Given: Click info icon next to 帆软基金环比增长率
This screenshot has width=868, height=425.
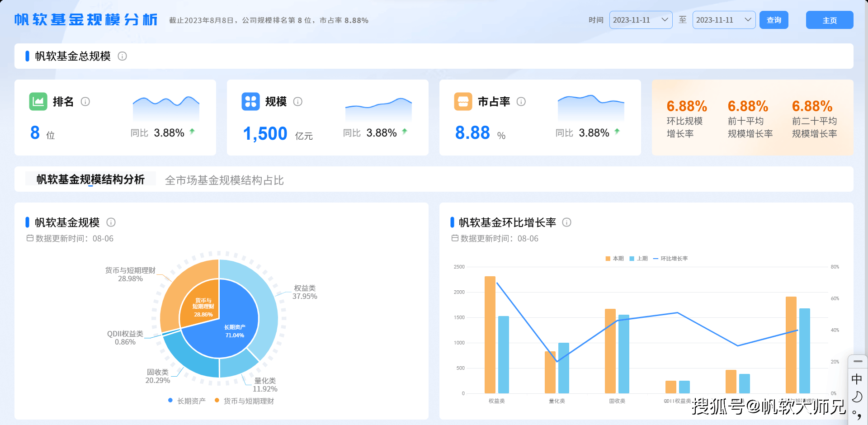Looking at the screenshot, I should coord(566,222).
